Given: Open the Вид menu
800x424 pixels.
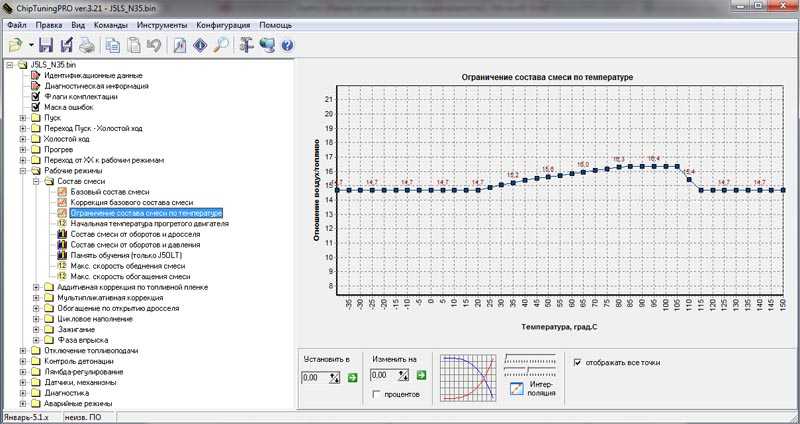Looking at the screenshot, I should (x=78, y=25).
